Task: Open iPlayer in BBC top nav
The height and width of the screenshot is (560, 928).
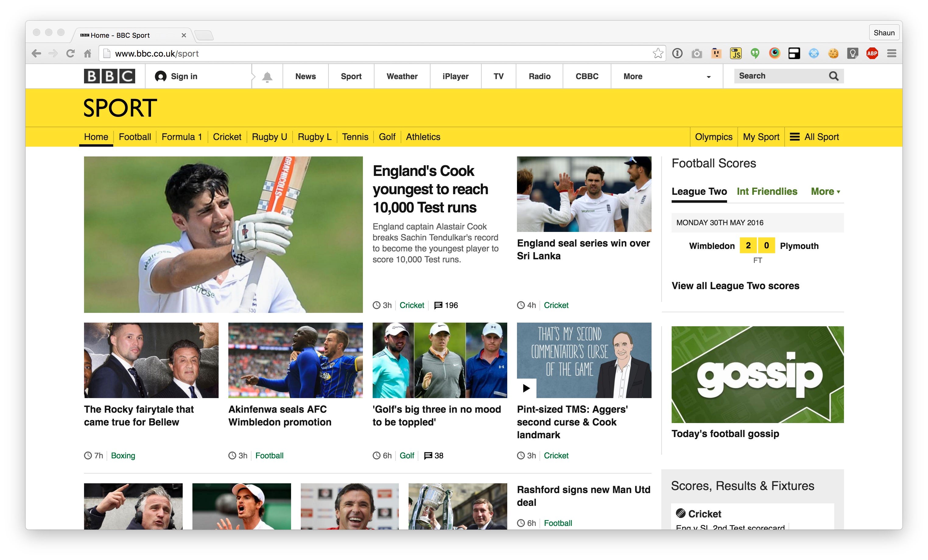Action: pyautogui.click(x=455, y=76)
